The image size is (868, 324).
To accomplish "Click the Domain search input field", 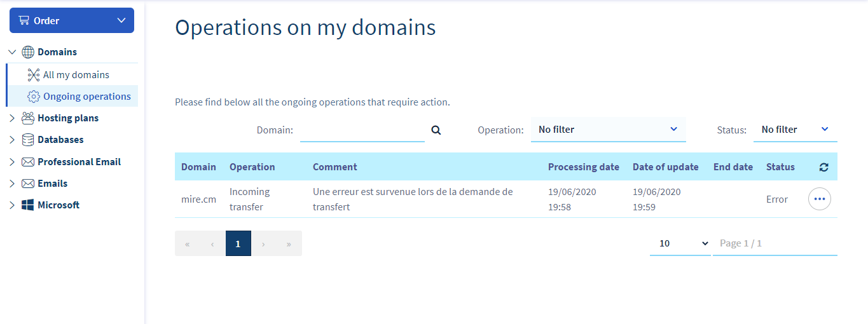I will tap(362, 130).
